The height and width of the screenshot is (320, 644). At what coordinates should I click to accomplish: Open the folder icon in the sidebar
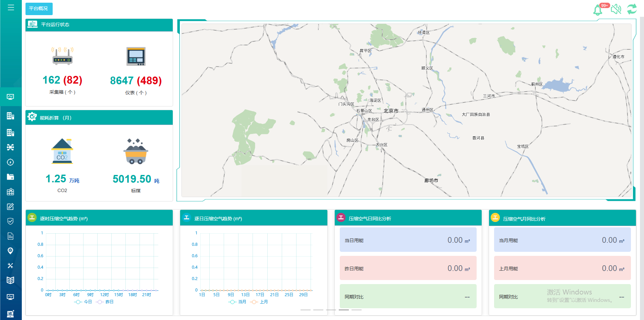click(x=10, y=177)
